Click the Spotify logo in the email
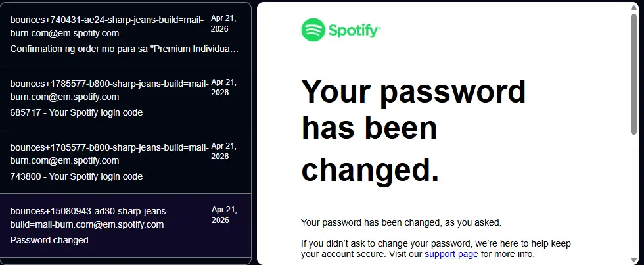Viewport: 644px width, 265px height. pos(340,30)
